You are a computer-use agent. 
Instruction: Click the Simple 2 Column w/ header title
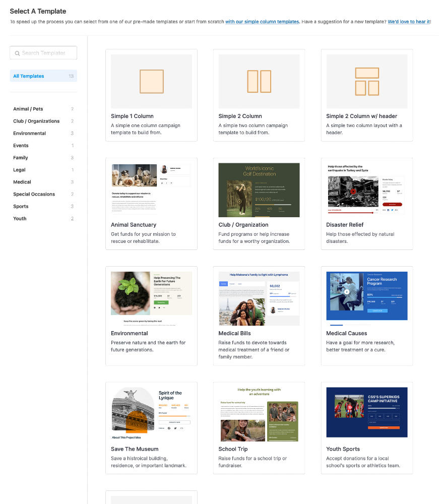point(361,116)
